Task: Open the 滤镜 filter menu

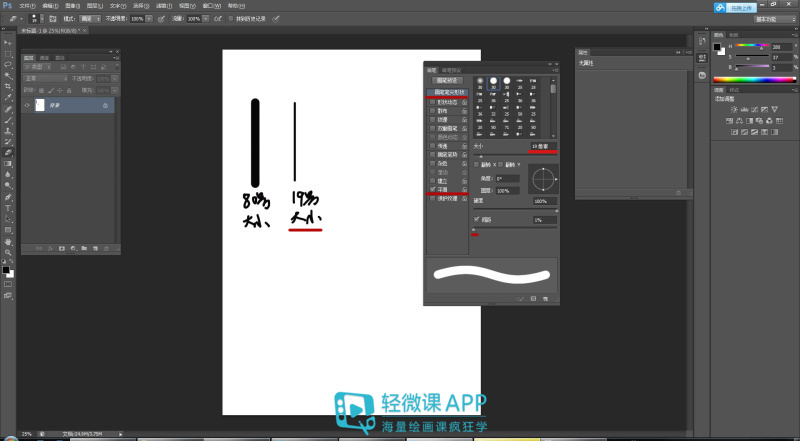Action: pyautogui.click(x=160, y=5)
